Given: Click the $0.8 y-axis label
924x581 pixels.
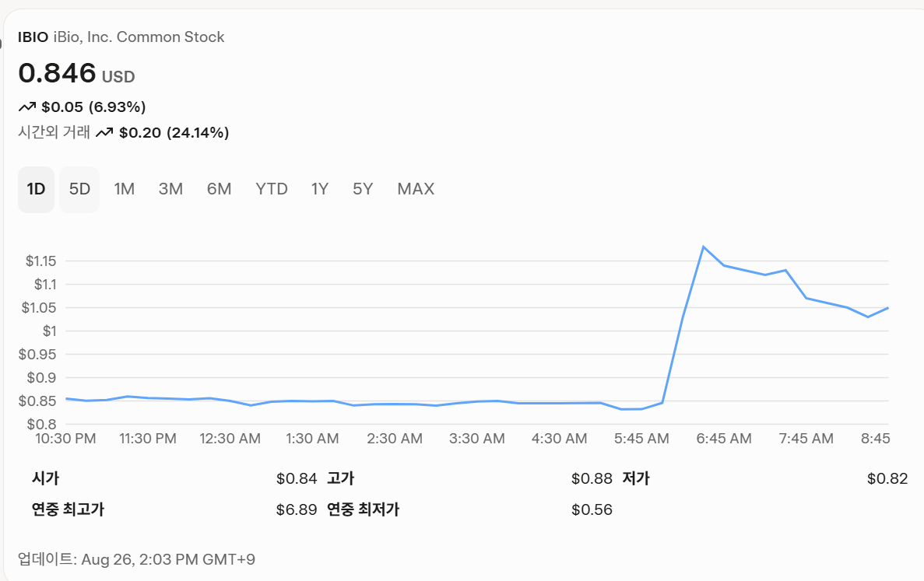Looking at the screenshot, I should [x=42, y=425].
